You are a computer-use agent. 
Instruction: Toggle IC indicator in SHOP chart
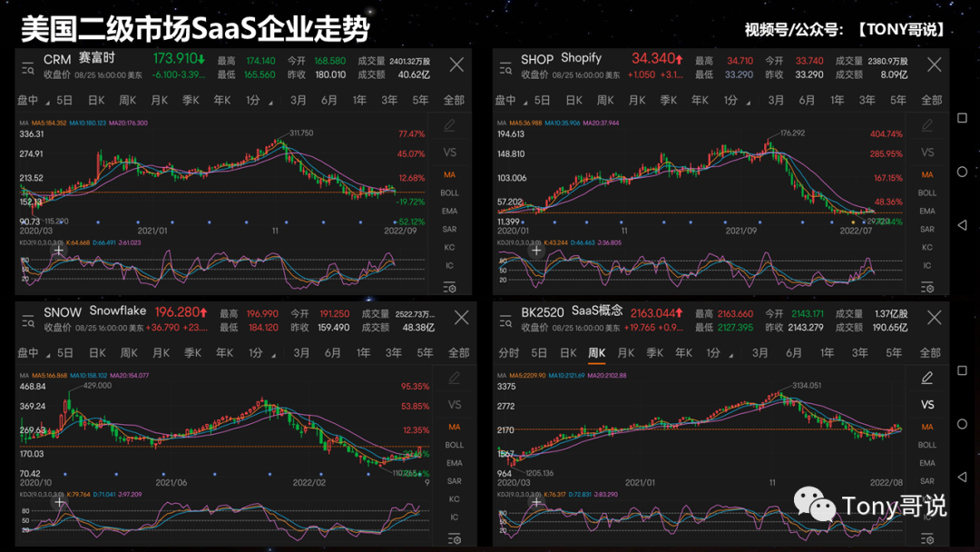tap(926, 265)
